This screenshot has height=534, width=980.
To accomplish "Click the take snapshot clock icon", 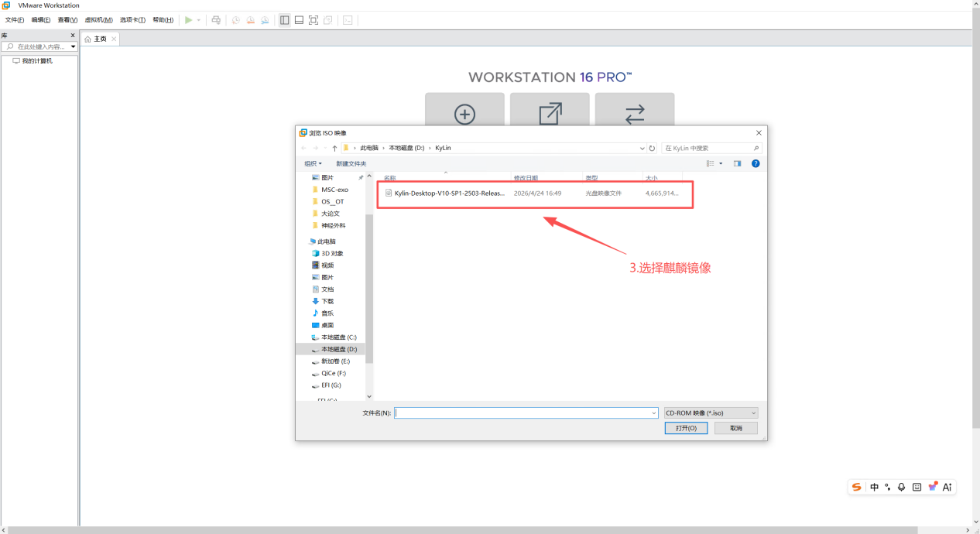I will tap(236, 20).
